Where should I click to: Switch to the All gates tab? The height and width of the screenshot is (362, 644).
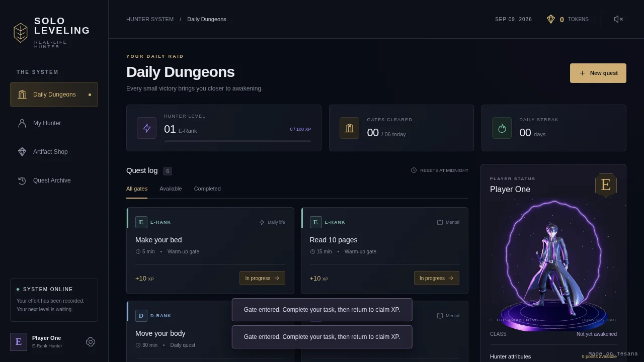tap(137, 189)
